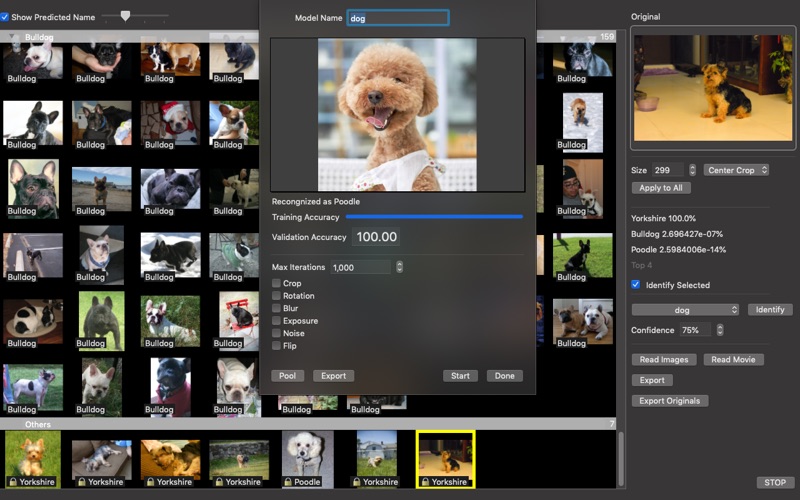
Task: Uncheck Show Predicted Name
Action: click(x=6, y=17)
